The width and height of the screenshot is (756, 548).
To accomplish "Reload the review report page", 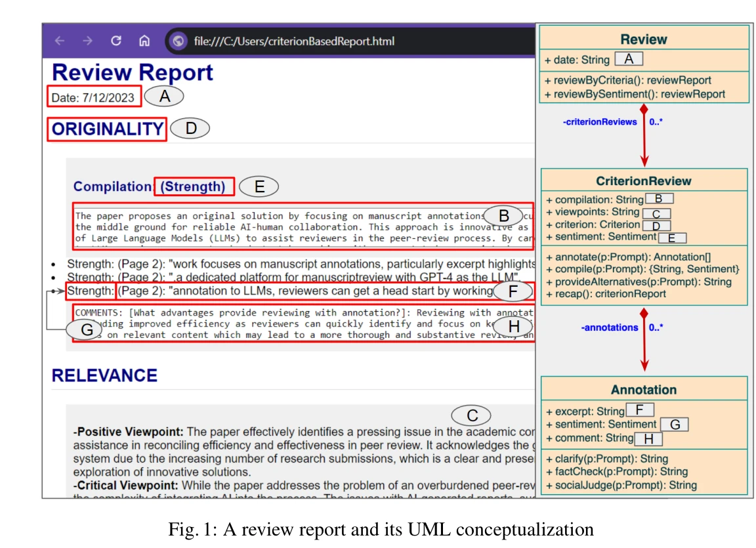I will (x=116, y=41).
